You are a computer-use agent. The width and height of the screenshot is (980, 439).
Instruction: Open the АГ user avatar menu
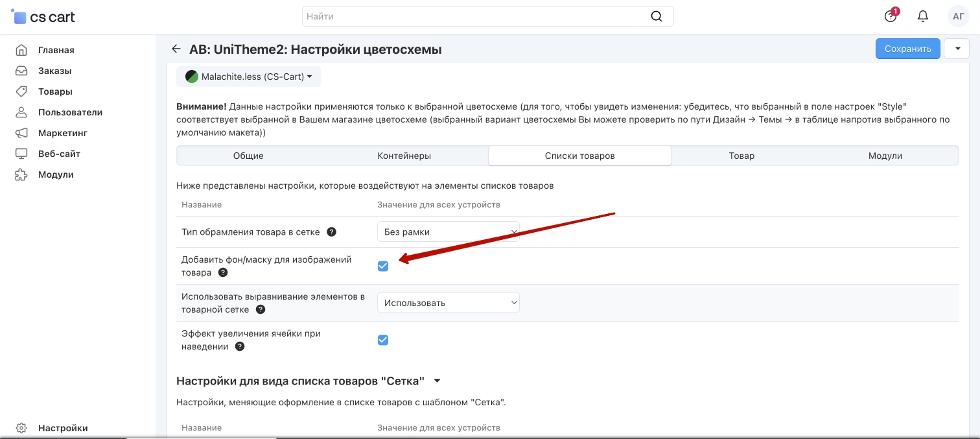pyautogui.click(x=958, y=16)
